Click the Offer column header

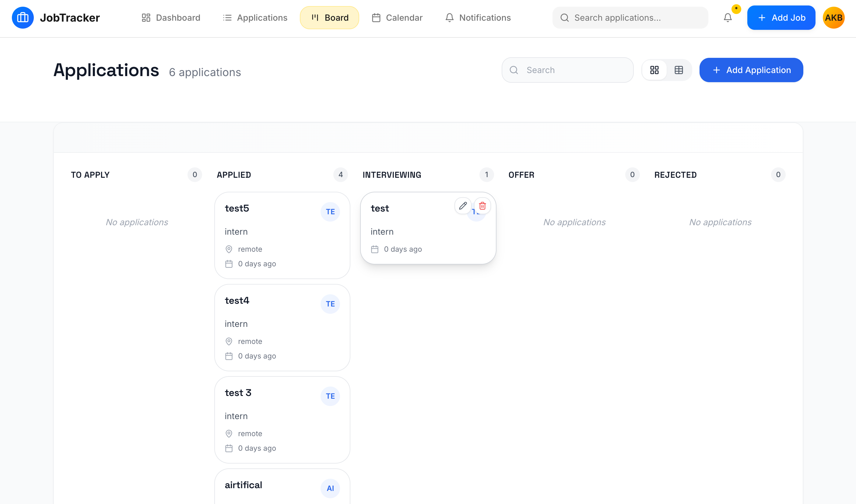(521, 175)
